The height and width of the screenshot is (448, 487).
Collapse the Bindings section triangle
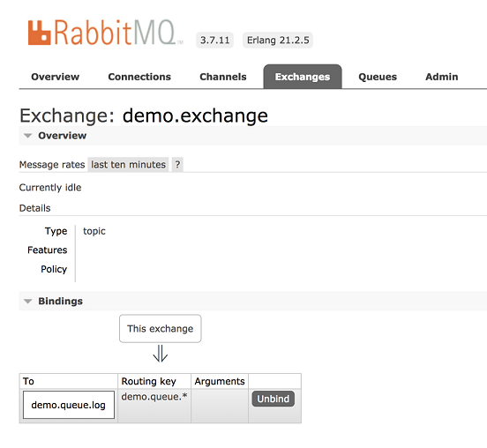click(28, 301)
